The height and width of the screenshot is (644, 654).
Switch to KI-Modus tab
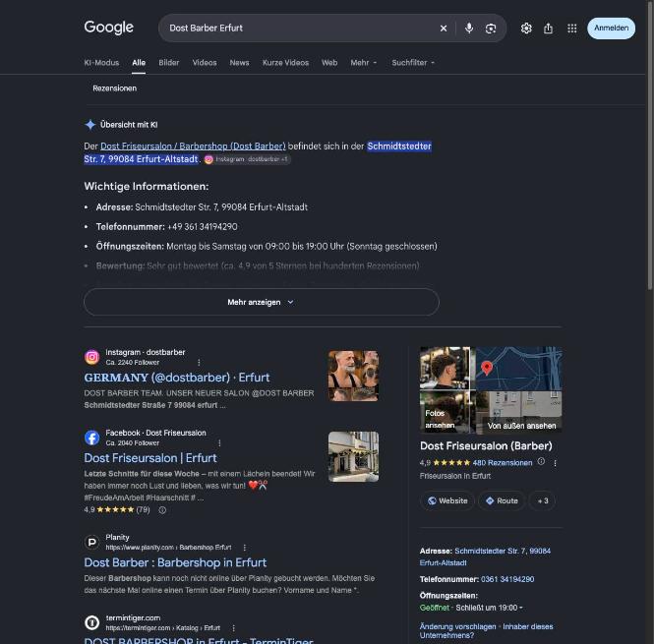pos(101,63)
